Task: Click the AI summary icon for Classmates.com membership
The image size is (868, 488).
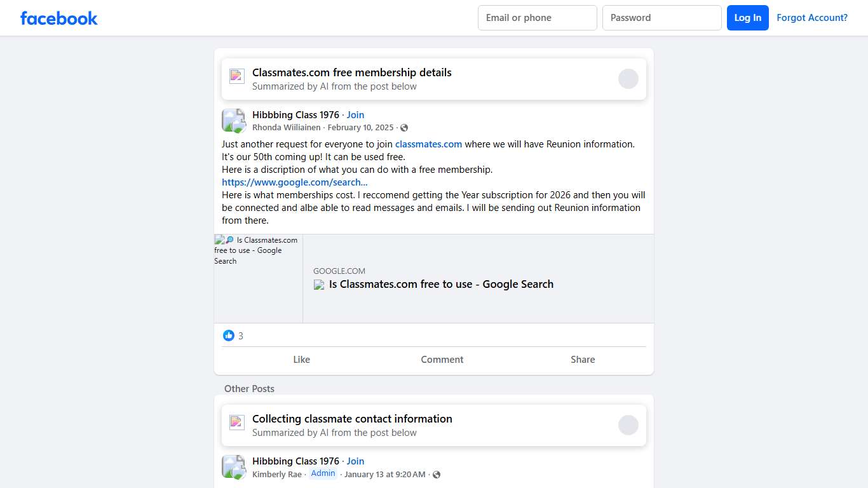Action: pyautogui.click(x=237, y=76)
